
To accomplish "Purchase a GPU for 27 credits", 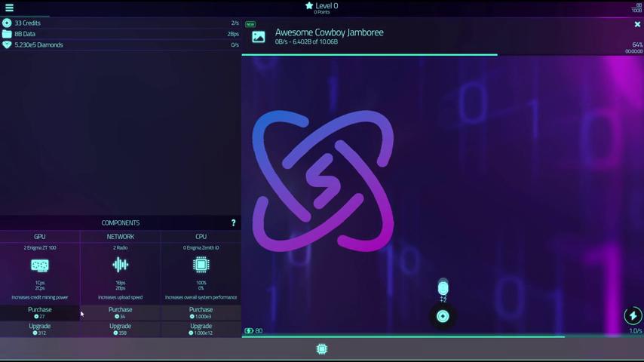I will [x=40, y=313].
